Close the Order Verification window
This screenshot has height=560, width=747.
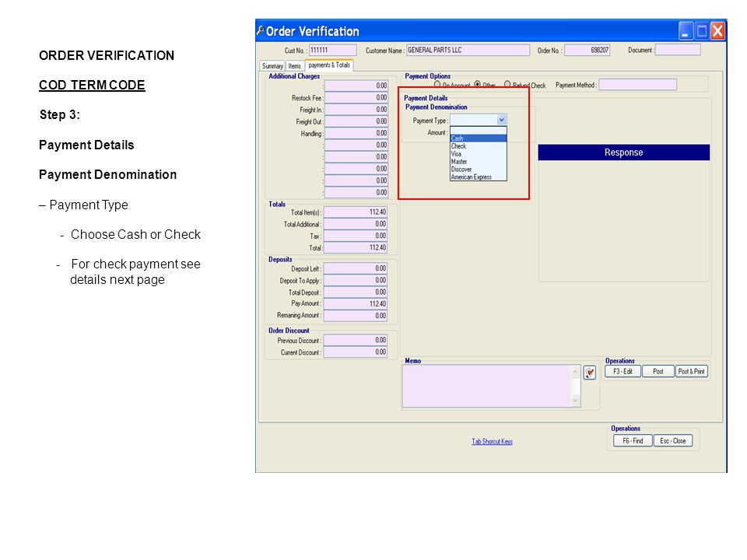coord(717,31)
